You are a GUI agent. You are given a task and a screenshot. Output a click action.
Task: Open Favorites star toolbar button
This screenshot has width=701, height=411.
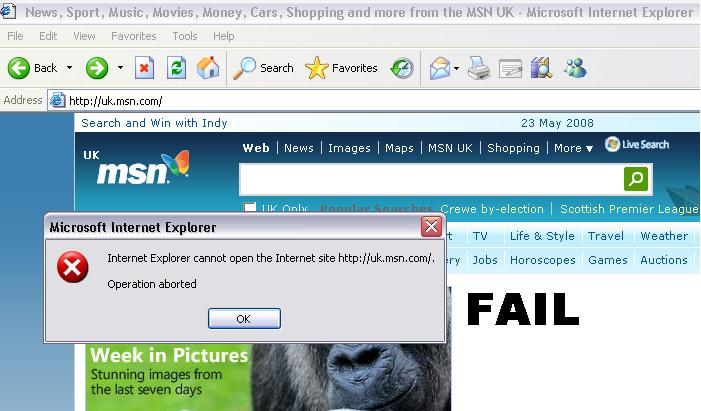click(341, 68)
